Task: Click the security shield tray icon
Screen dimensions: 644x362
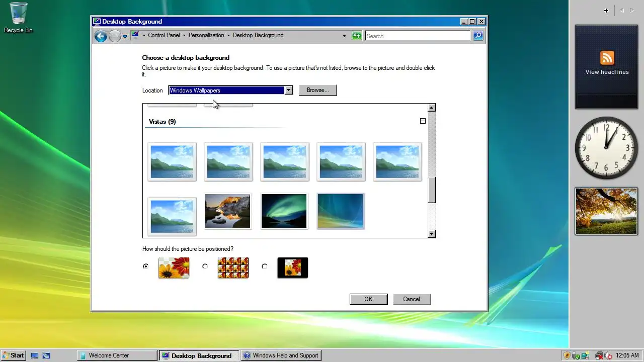Action: pos(567,355)
